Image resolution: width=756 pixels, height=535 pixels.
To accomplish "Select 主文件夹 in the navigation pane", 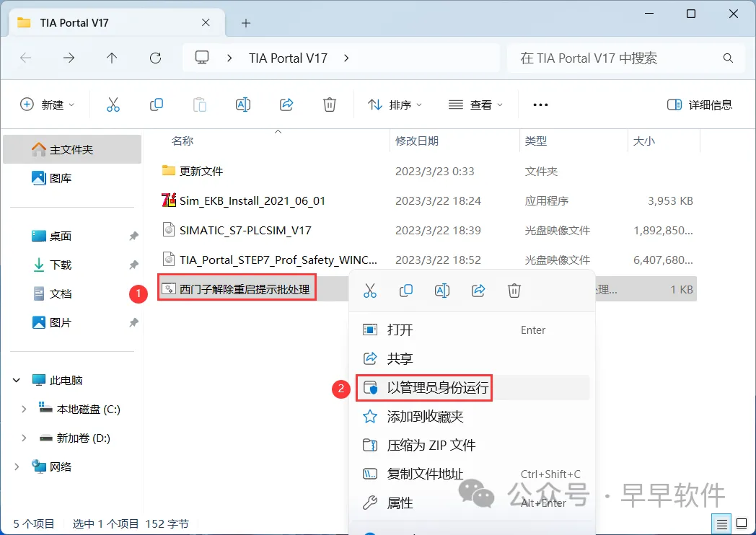I will (x=72, y=149).
